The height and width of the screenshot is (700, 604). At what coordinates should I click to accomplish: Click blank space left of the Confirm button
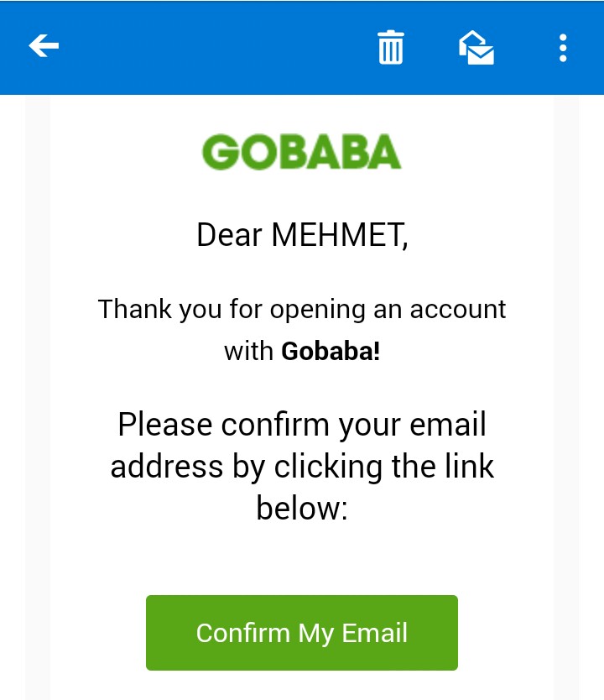96,632
